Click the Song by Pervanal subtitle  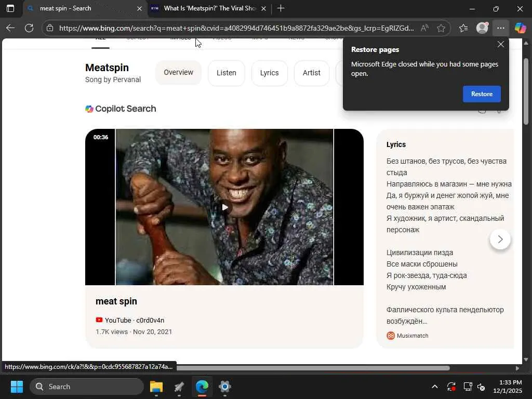pyautogui.click(x=113, y=79)
